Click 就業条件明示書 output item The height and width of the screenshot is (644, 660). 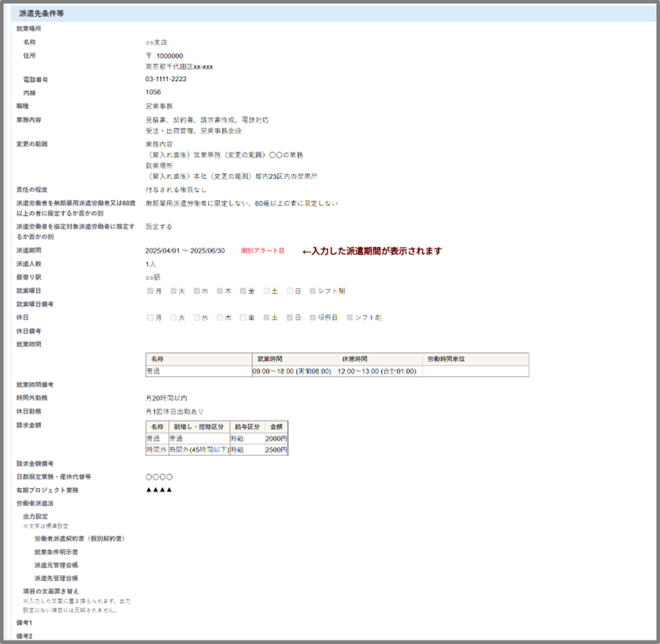pos(56,552)
